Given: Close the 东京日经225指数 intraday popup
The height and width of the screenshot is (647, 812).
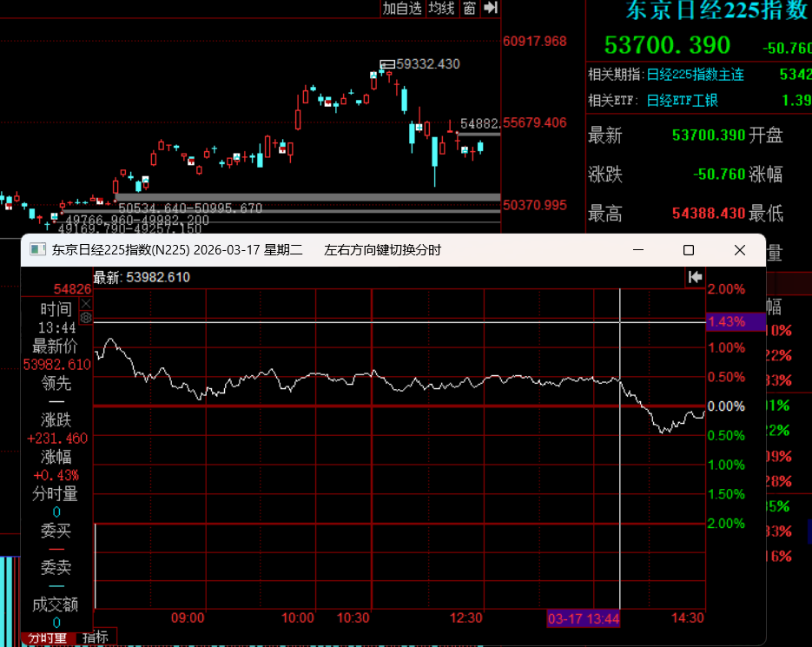Looking at the screenshot, I should coord(740,250).
